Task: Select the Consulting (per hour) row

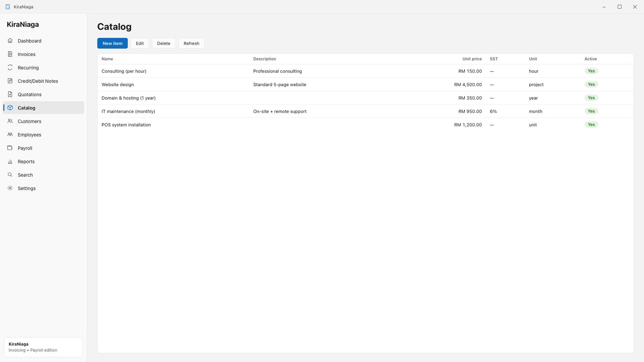Action: coord(365,71)
